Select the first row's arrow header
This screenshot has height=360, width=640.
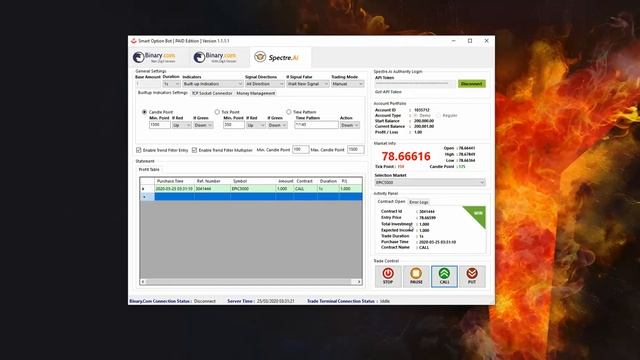(x=147, y=189)
